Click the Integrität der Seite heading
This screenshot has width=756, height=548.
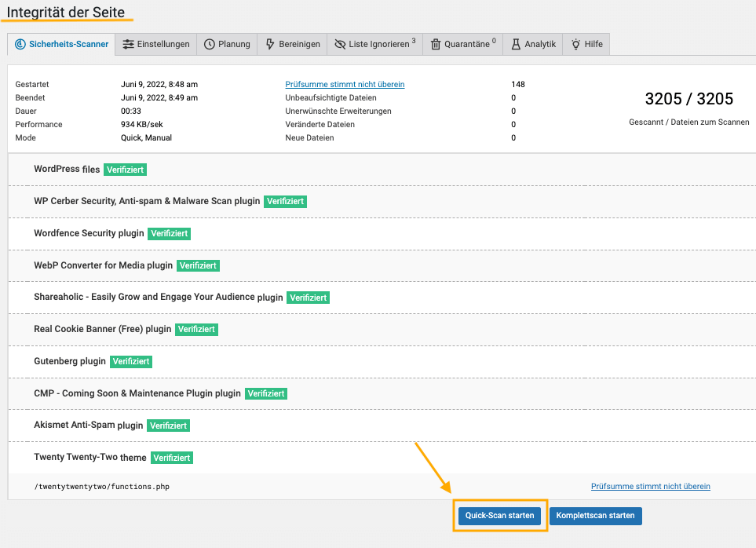click(66, 12)
